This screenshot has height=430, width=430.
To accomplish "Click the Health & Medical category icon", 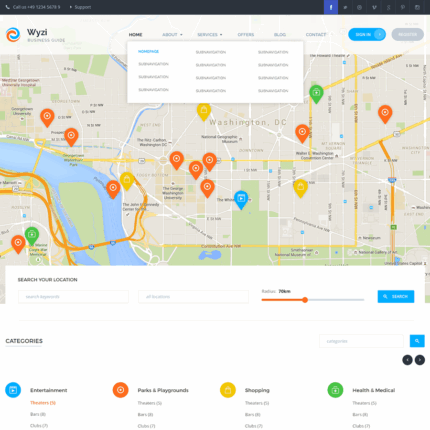I will (x=335, y=390).
